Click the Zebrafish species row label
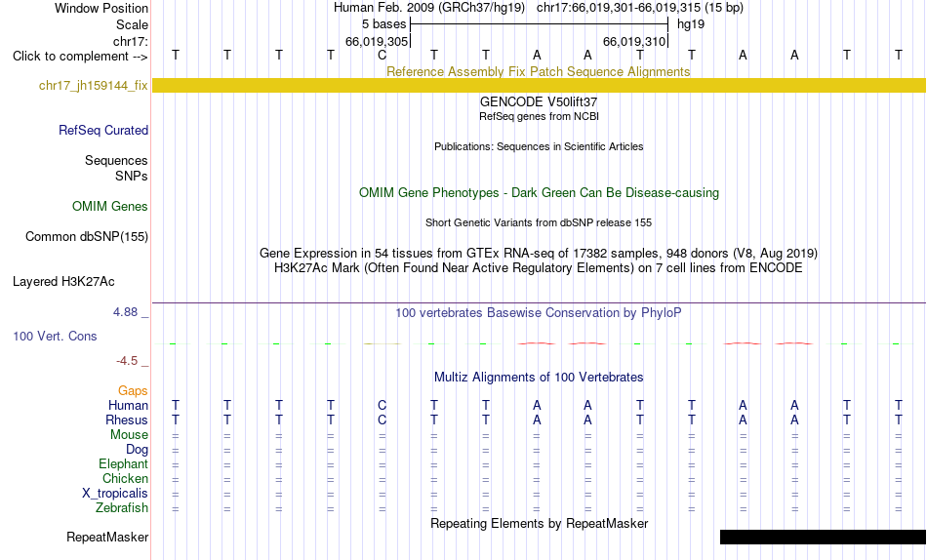The image size is (927, 560). coord(122,508)
